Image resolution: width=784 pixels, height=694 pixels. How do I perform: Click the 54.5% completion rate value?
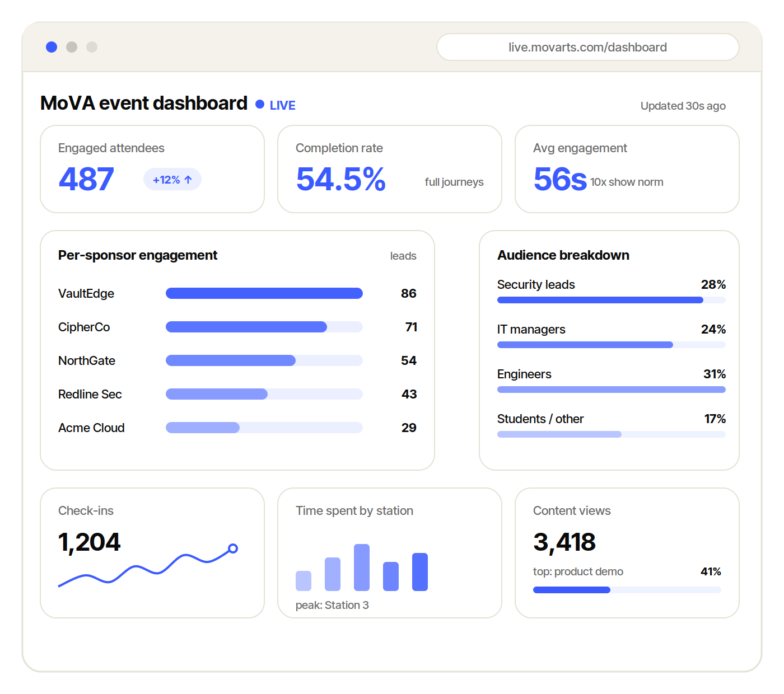[x=340, y=179]
